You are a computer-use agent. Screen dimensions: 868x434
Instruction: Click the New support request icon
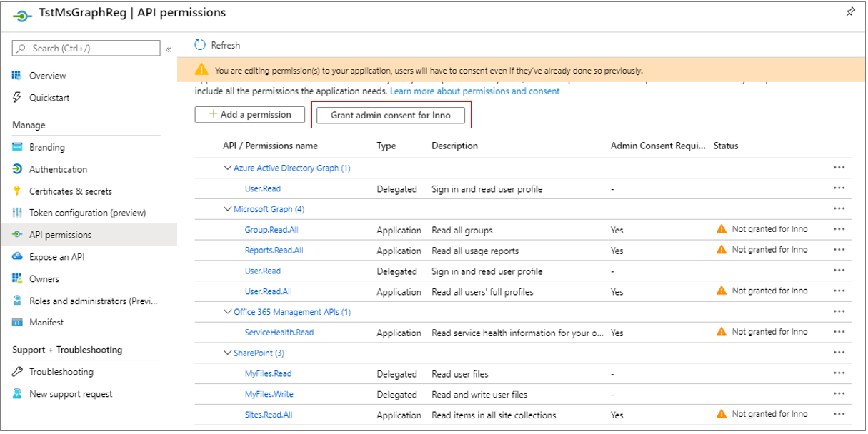pyautogui.click(x=17, y=394)
